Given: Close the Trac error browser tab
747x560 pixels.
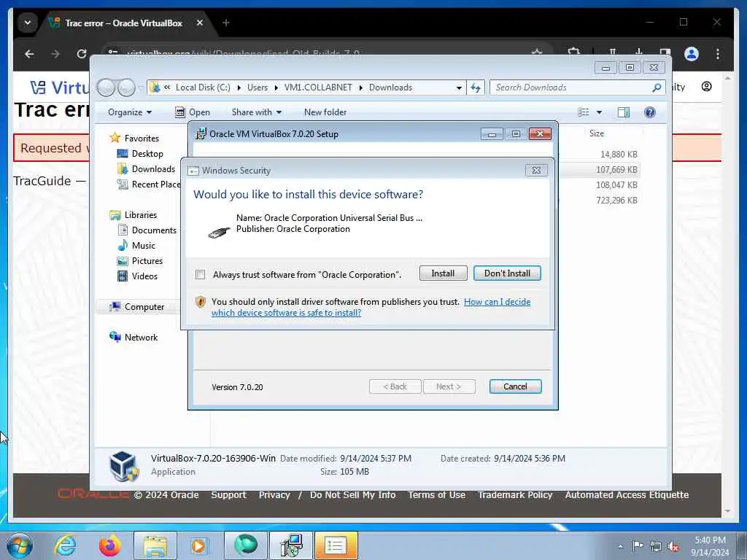Looking at the screenshot, I should pyautogui.click(x=200, y=23).
